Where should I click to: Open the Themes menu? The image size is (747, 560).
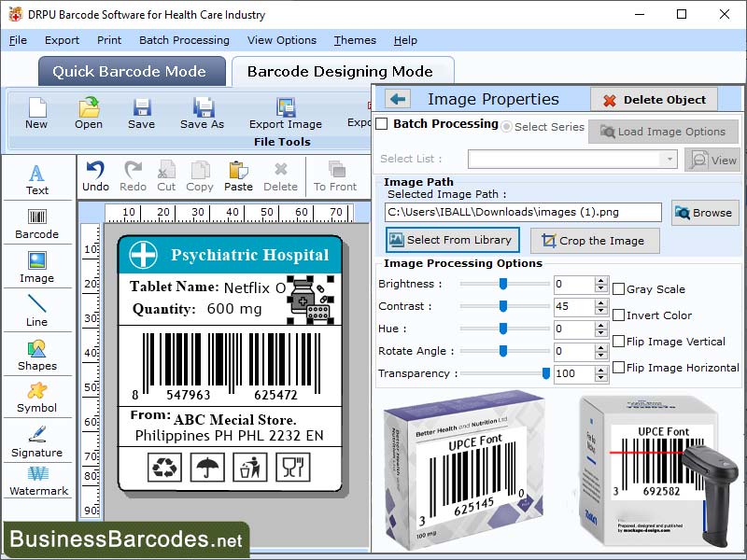pyautogui.click(x=355, y=40)
